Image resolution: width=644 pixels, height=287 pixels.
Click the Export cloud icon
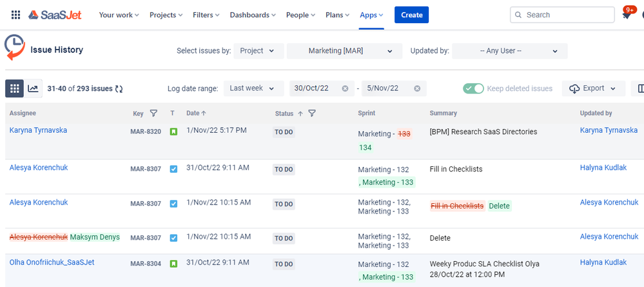(x=574, y=88)
